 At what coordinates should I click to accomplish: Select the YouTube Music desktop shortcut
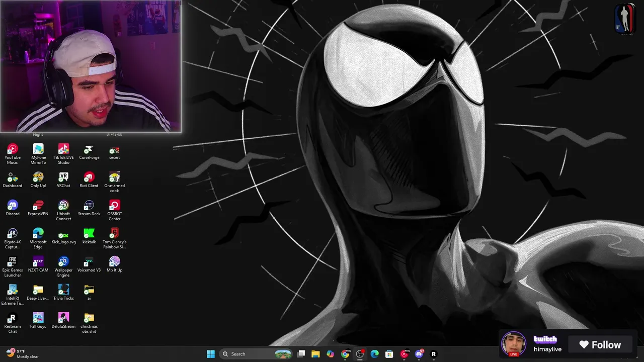click(x=13, y=154)
